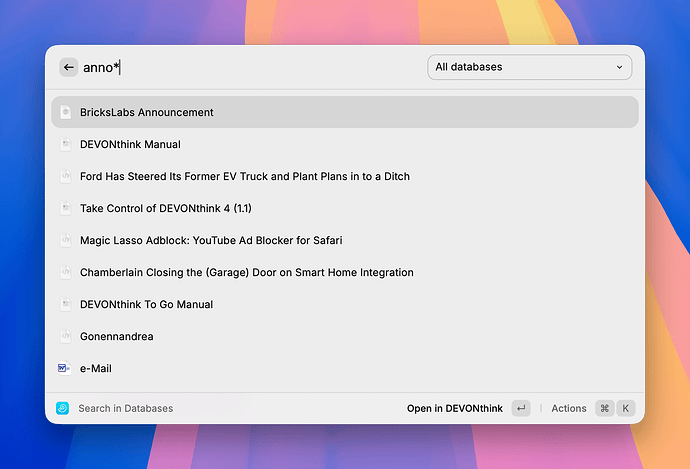Image resolution: width=690 pixels, height=469 pixels.
Task: Click the Command key shortcut icon
Action: click(x=604, y=408)
